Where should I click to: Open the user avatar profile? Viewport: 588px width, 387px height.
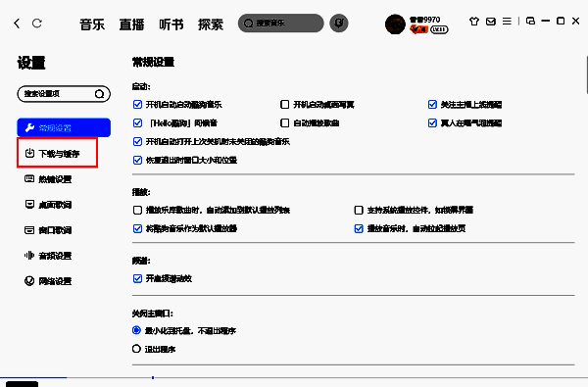[x=395, y=24]
